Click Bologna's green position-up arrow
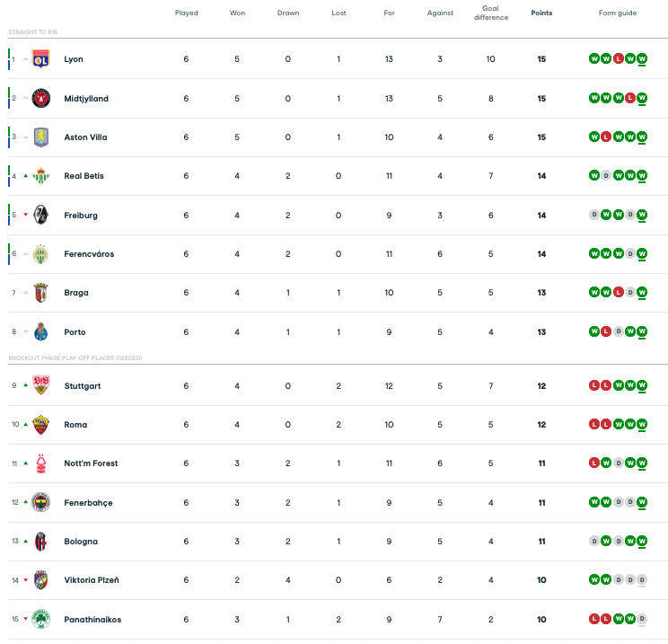668x644 pixels. [x=26, y=542]
